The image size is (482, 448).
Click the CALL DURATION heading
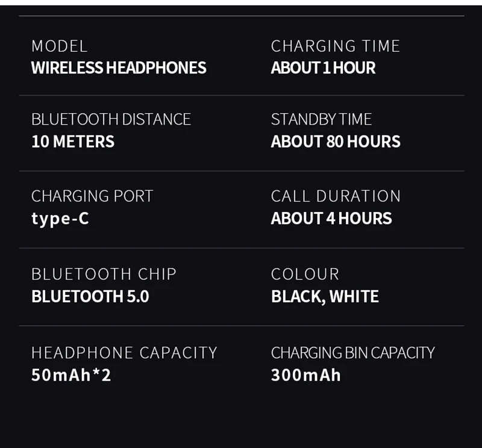336,196
